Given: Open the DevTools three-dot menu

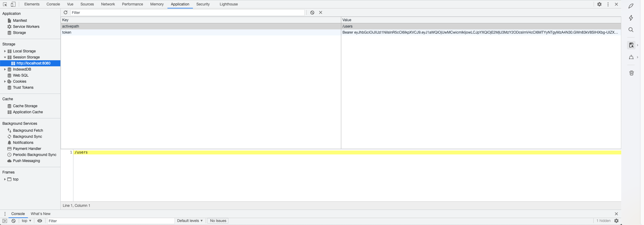Looking at the screenshot, I should (608, 4).
